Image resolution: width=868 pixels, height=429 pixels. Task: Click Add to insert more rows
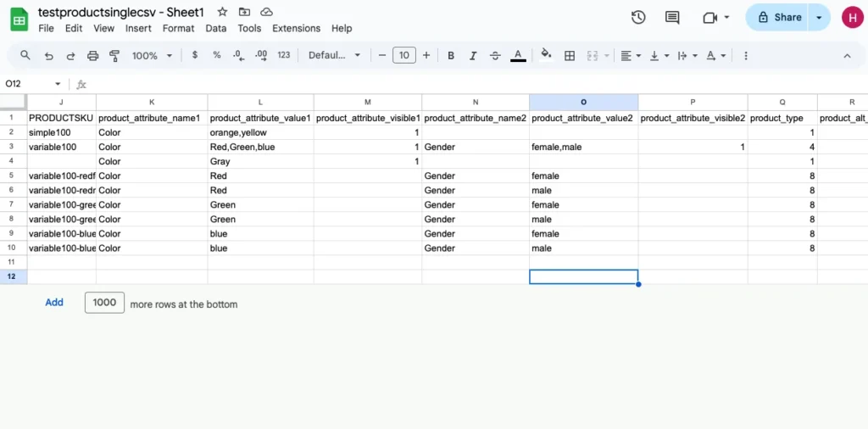[54, 303]
